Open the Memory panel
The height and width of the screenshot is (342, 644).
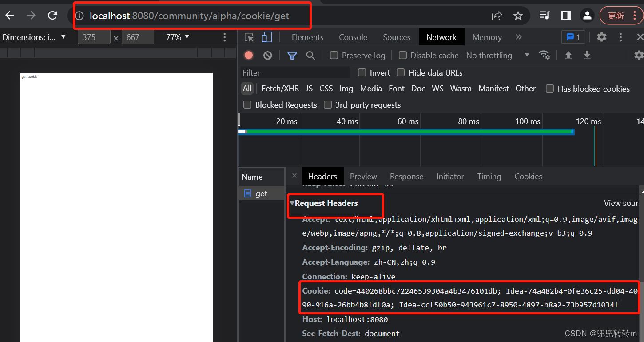[x=487, y=37]
